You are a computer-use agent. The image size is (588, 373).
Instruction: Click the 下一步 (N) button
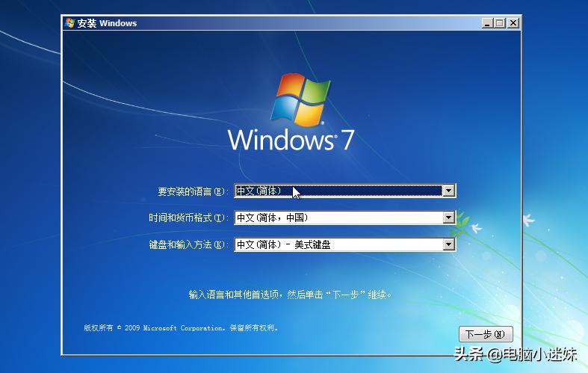coord(486,334)
